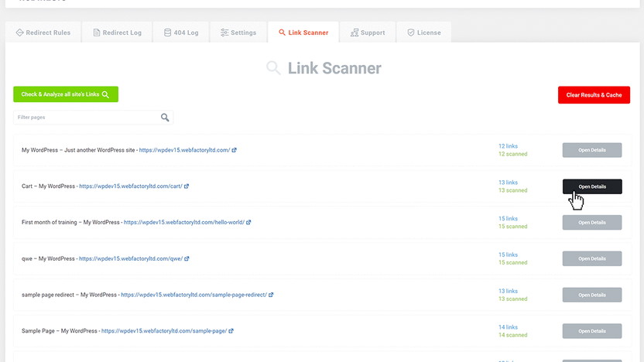
Task: Click "13 scanned" in the Cart row
Action: [x=513, y=190]
